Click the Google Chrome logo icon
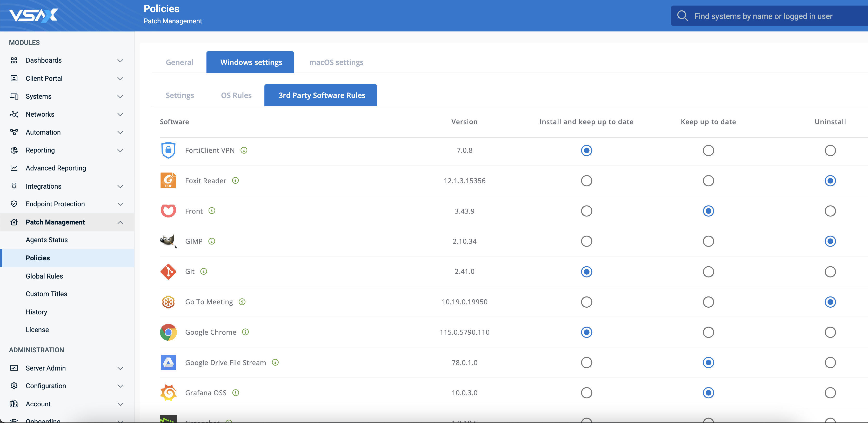This screenshot has width=868, height=423. tap(168, 332)
